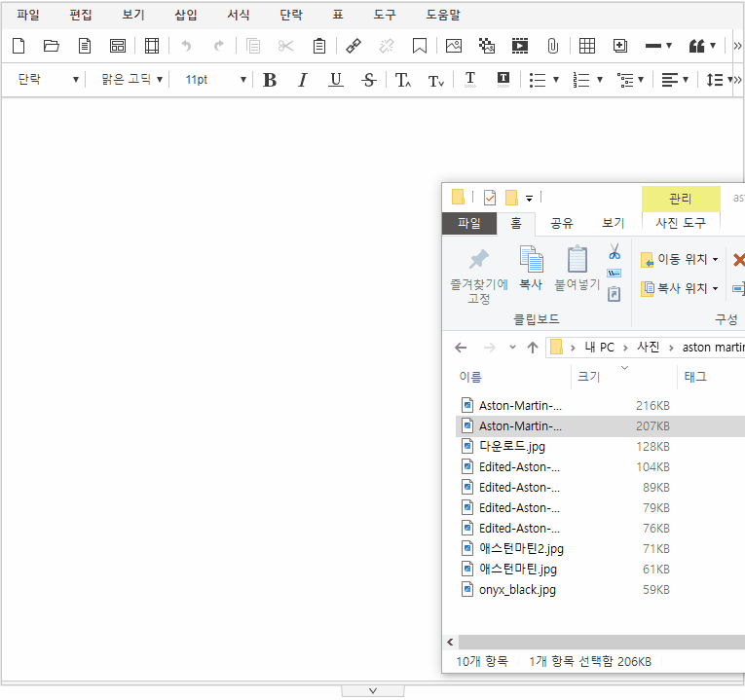Open the 삽입 menu in editor

[x=185, y=15]
